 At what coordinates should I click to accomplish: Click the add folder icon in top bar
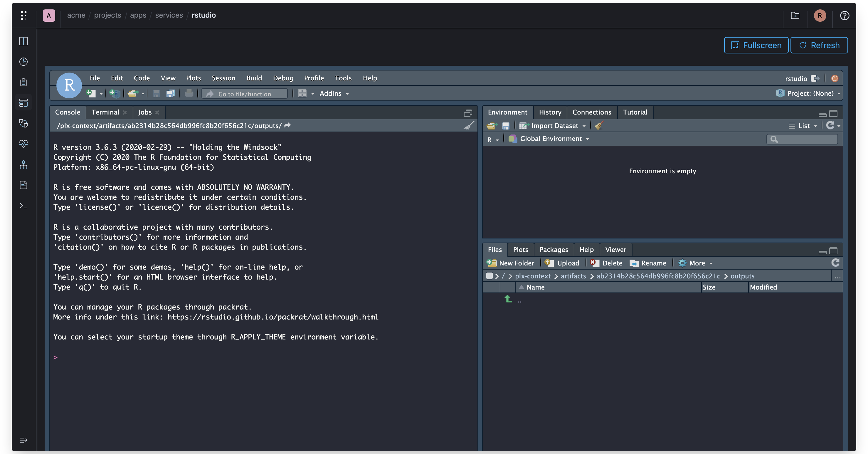click(795, 16)
